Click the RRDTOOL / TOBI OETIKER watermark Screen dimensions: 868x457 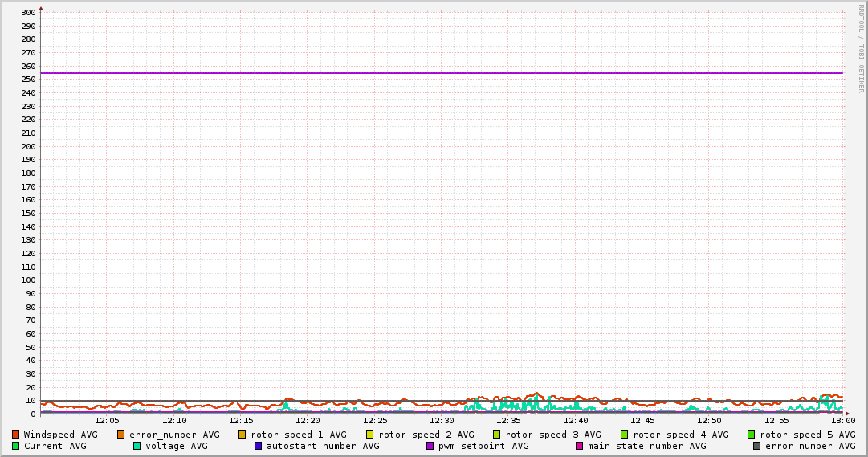point(861,48)
